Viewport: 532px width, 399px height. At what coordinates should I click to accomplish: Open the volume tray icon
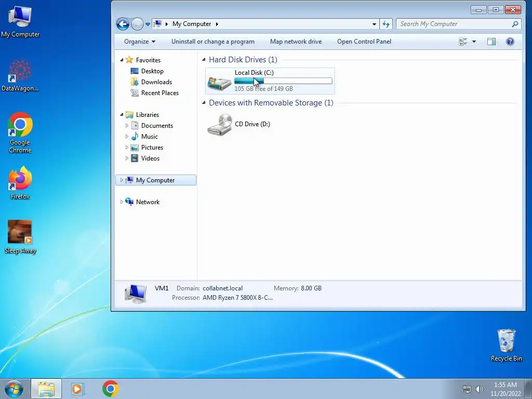click(x=480, y=389)
